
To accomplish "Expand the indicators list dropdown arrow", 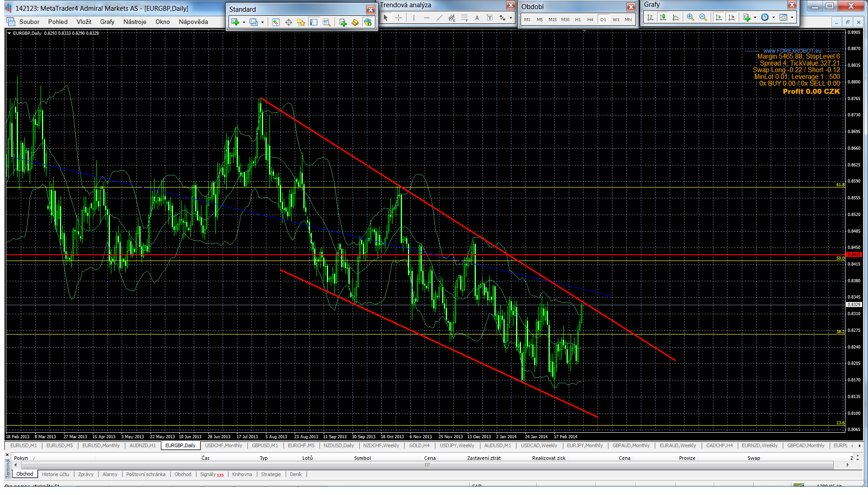I will 755,18.
